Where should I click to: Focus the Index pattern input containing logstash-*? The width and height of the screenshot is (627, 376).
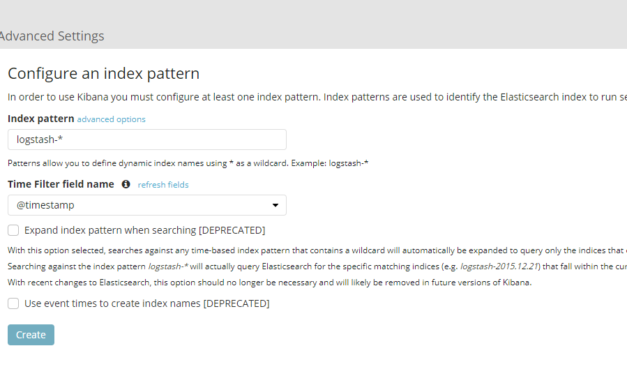pyautogui.click(x=147, y=140)
